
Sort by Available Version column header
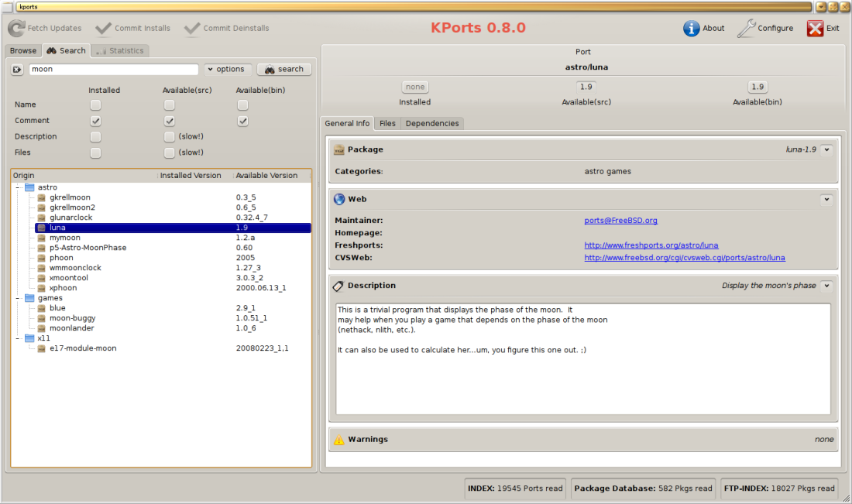click(272, 176)
